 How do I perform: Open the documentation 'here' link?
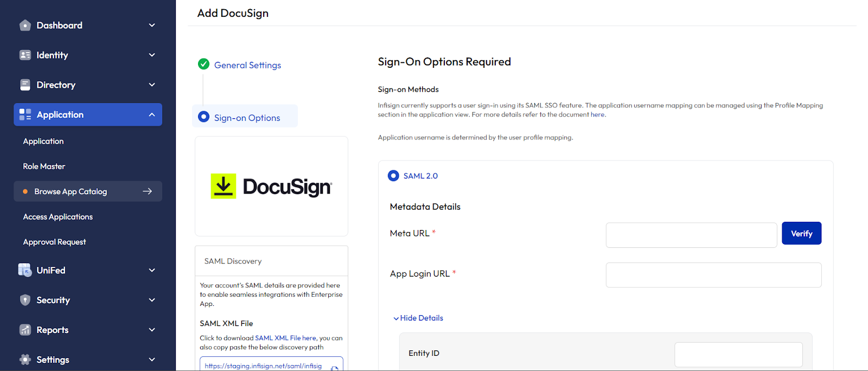(598, 114)
